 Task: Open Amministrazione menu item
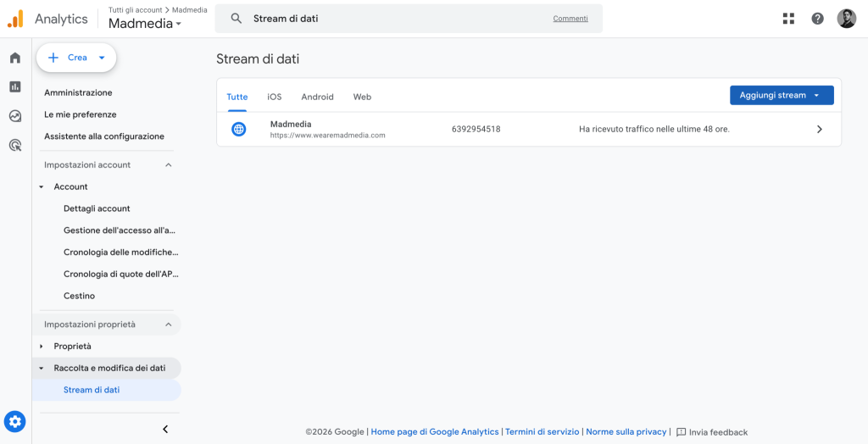coord(78,92)
